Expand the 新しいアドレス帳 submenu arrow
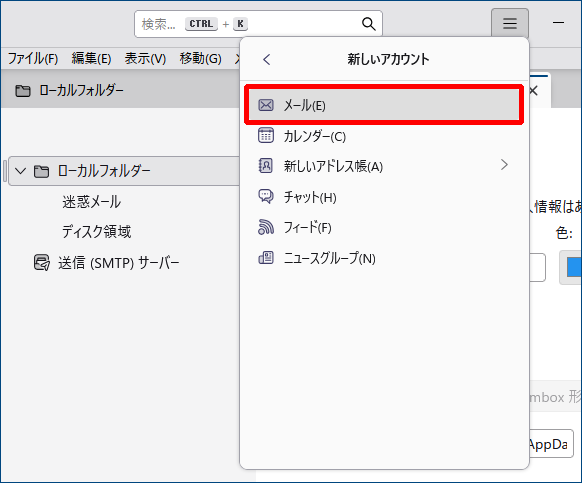Viewport: 582px width, 483px height. (x=504, y=165)
